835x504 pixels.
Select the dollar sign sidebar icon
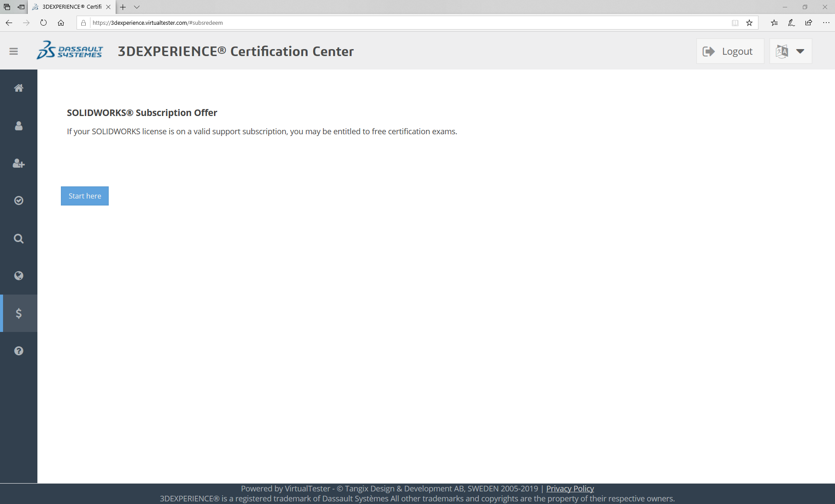click(18, 313)
